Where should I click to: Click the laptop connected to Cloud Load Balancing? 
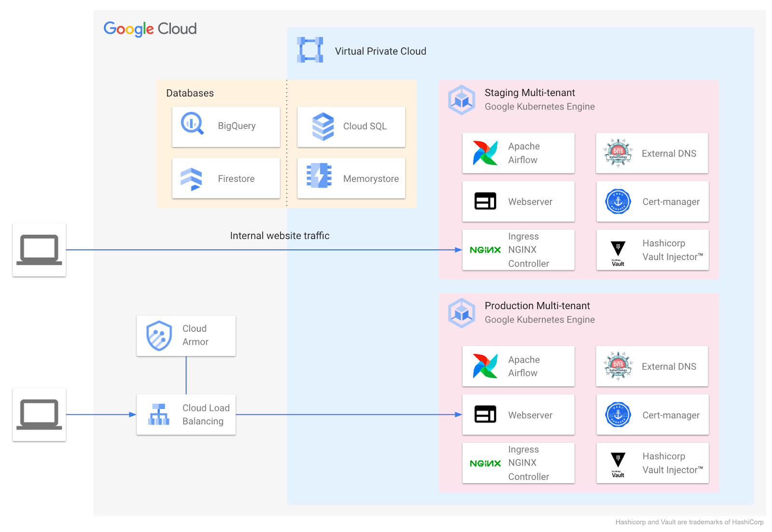pos(39,414)
